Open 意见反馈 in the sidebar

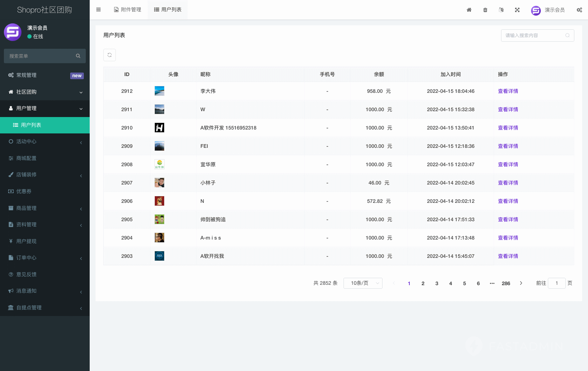tap(45, 274)
